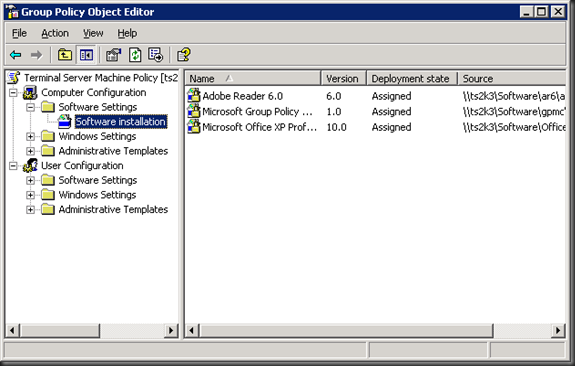This screenshot has height=366, width=575.
Task: Sort by the Source column header
Action: point(512,78)
